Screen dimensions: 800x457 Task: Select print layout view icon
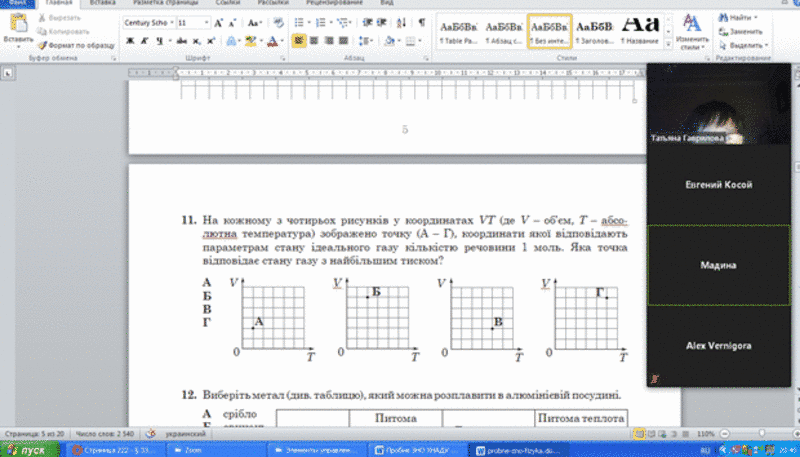click(639, 434)
